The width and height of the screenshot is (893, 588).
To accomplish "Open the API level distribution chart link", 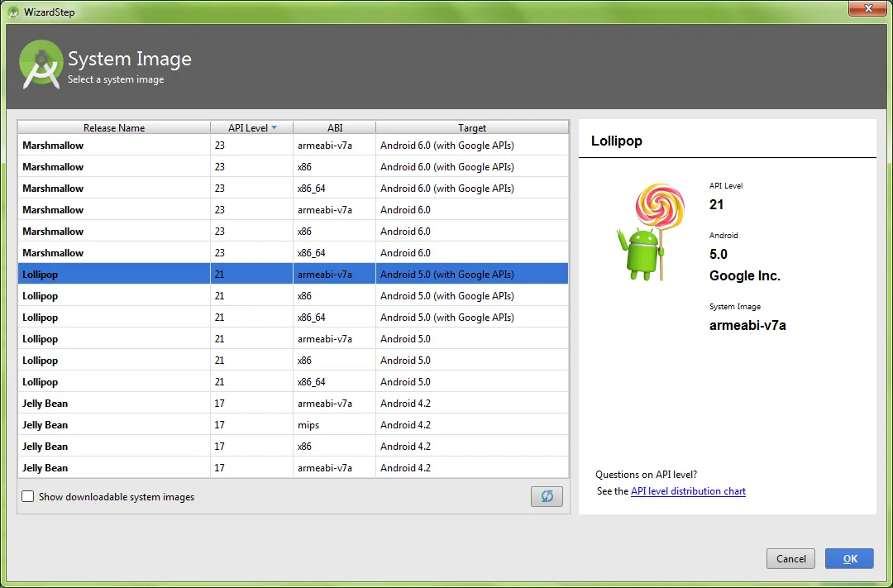I will 688,491.
